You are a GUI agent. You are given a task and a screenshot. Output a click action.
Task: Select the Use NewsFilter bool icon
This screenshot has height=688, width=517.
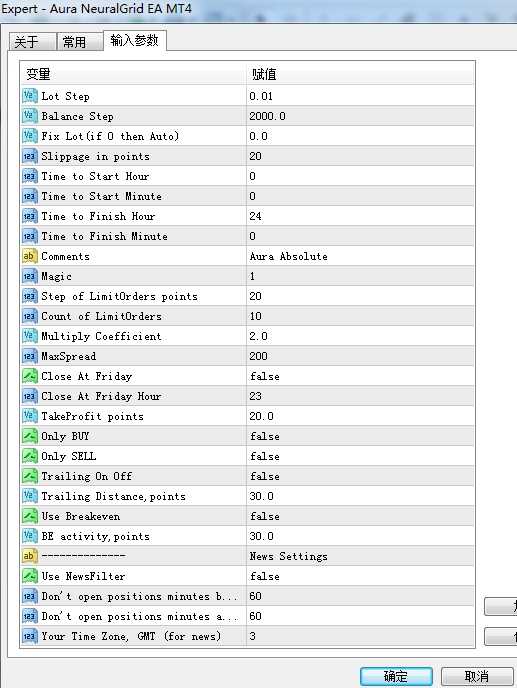[29, 576]
